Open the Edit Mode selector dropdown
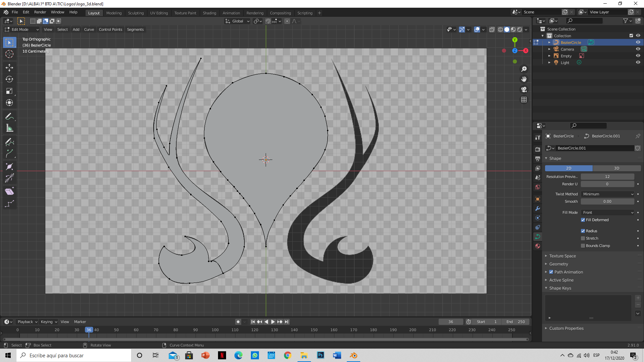The height and width of the screenshot is (362, 644). pyautogui.click(x=22, y=29)
